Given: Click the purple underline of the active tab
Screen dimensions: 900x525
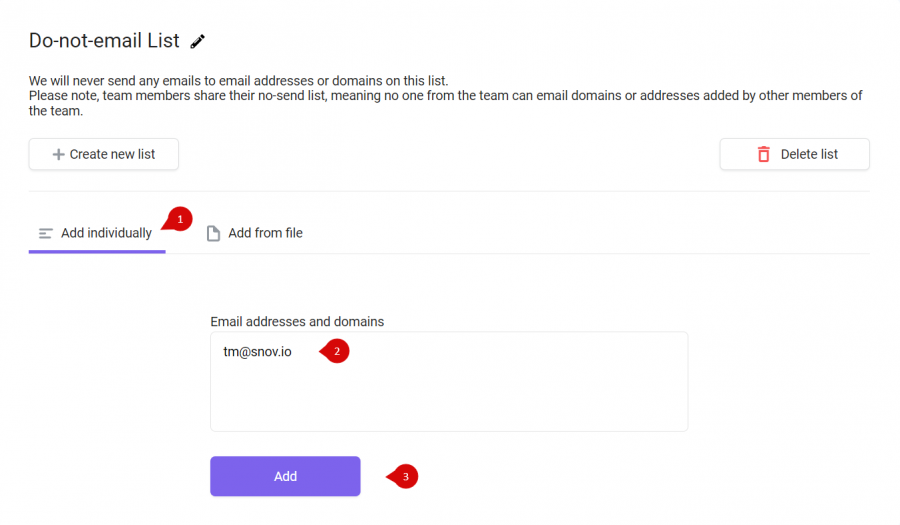Looking at the screenshot, I should pos(97,251).
